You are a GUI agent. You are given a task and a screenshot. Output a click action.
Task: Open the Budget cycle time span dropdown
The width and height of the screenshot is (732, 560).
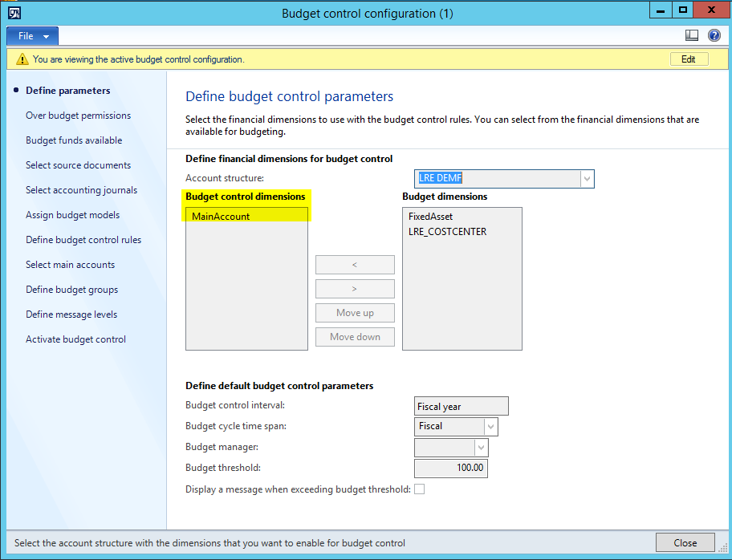click(490, 426)
